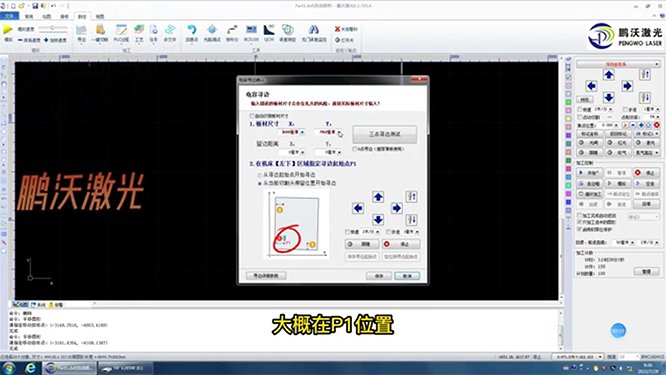Viewport: 666px width, 375px height.
Task: Expand the step distance dropdown in dialog
Action: 418,232
